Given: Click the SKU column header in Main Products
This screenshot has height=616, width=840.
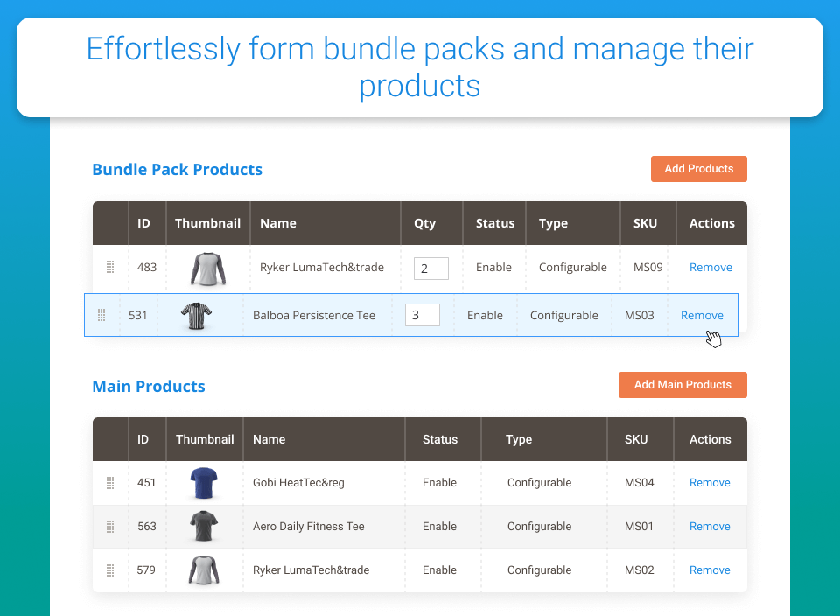Looking at the screenshot, I should (636, 439).
